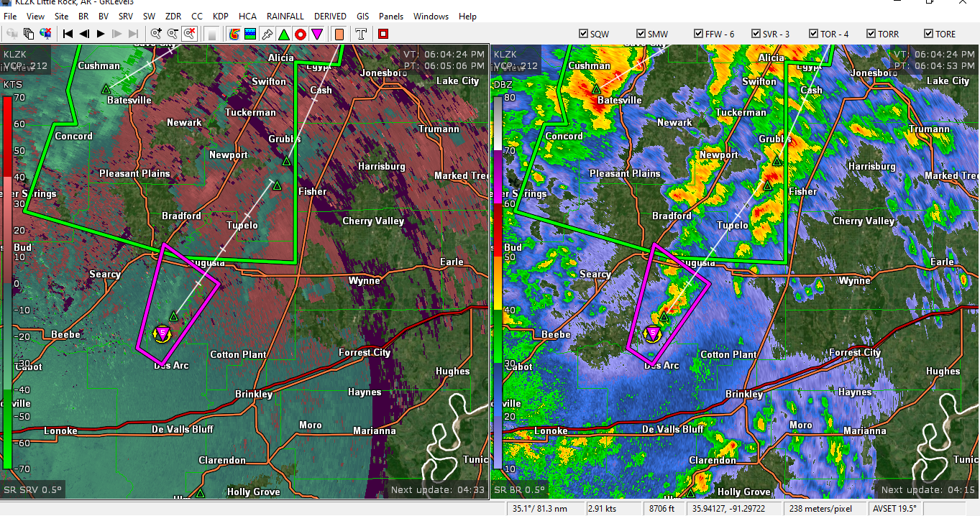Jump to the first animation frame
The width and height of the screenshot is (980, 516).
tap(68, 34)
